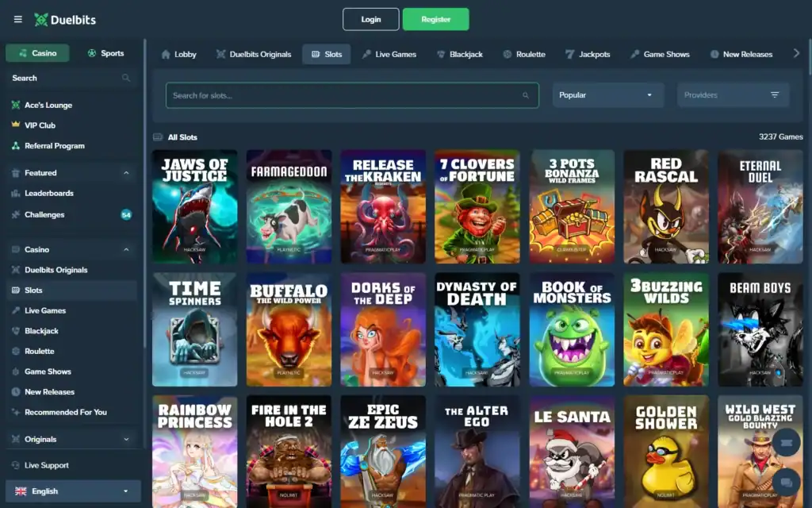Switch to the Casino toggle

point(37,53)
